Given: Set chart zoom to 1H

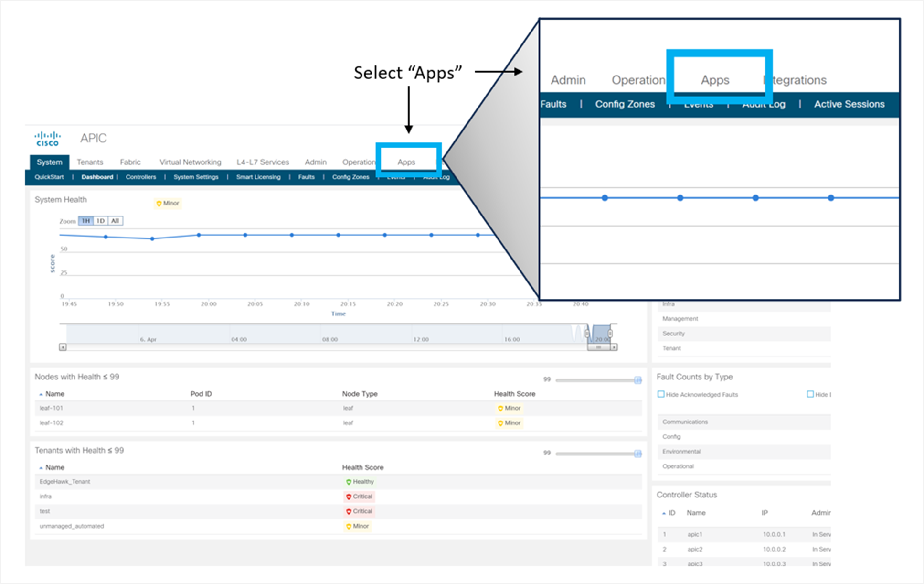Looking at the screenshot, I should click(x=85, y=221).
